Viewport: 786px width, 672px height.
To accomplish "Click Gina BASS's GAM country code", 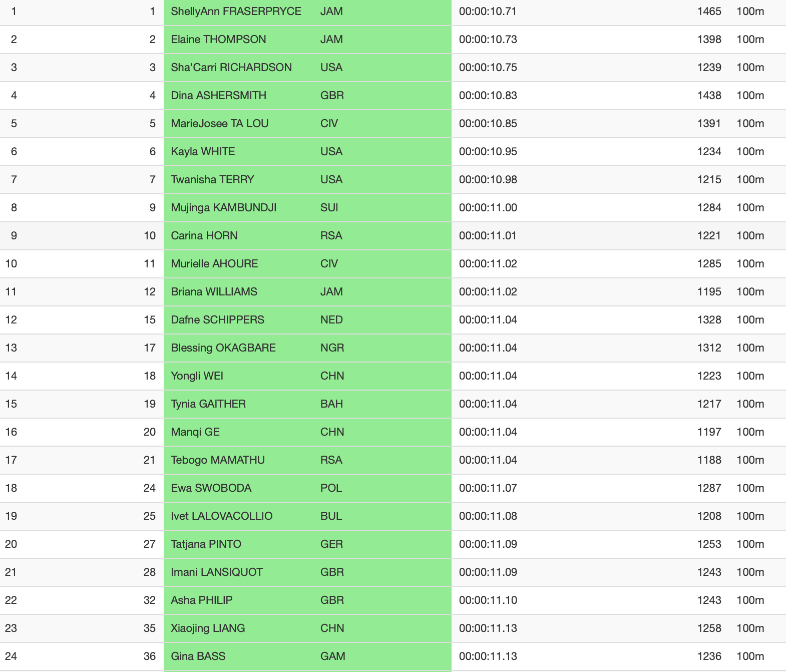I will [x=332, y=656].
